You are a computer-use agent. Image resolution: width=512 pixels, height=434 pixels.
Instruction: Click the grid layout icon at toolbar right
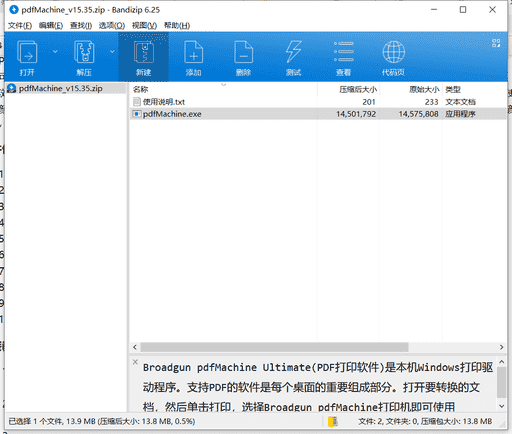tap(496, 43)
